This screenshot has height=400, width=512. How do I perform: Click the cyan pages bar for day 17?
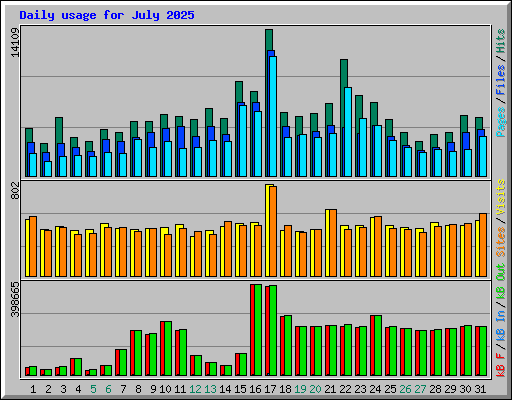click(273, 116)
